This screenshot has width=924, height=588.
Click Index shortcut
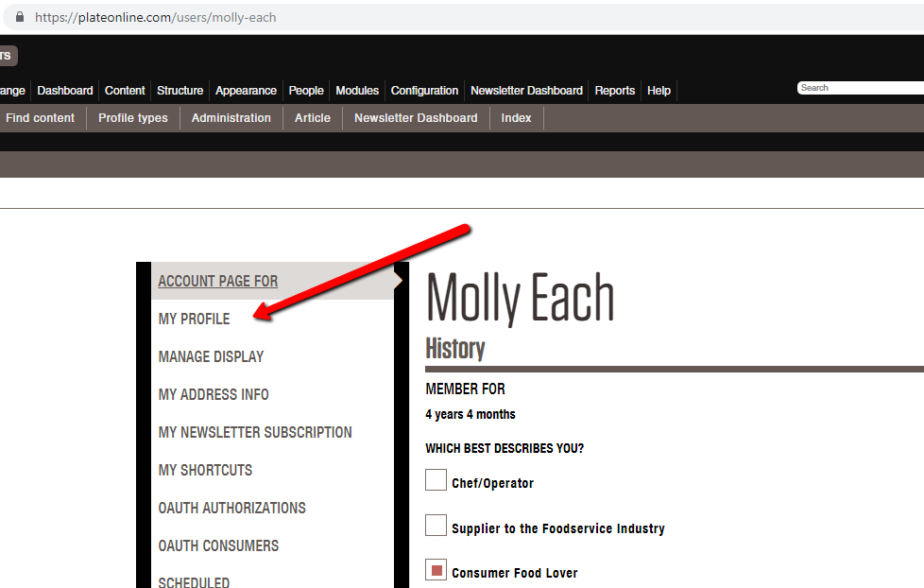click(516, 118)
